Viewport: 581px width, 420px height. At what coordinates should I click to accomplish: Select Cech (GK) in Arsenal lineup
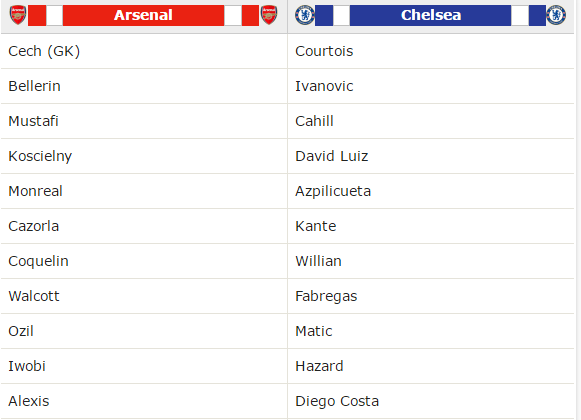[44, 51]
